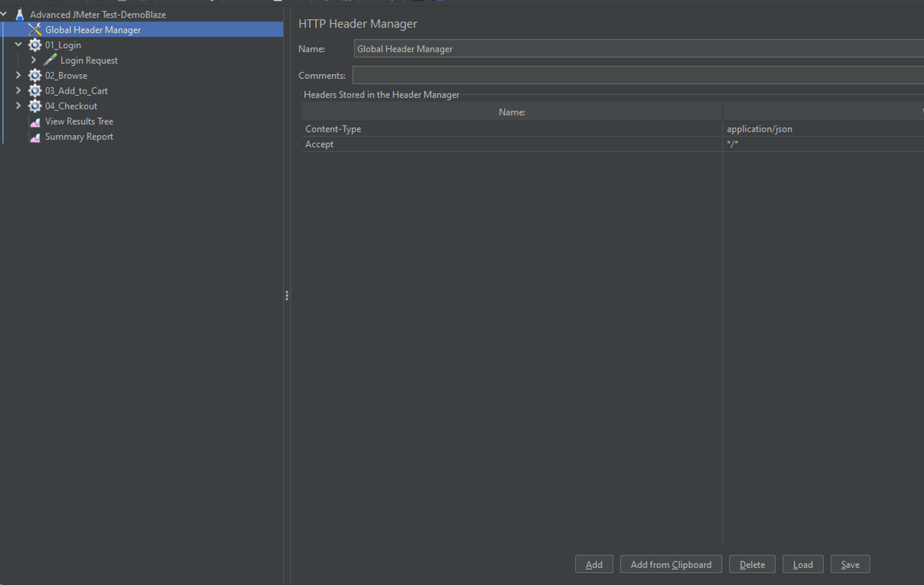Expand the 02_Browse thread group
Screen dimensions: 924x585
tap(18, 75)
